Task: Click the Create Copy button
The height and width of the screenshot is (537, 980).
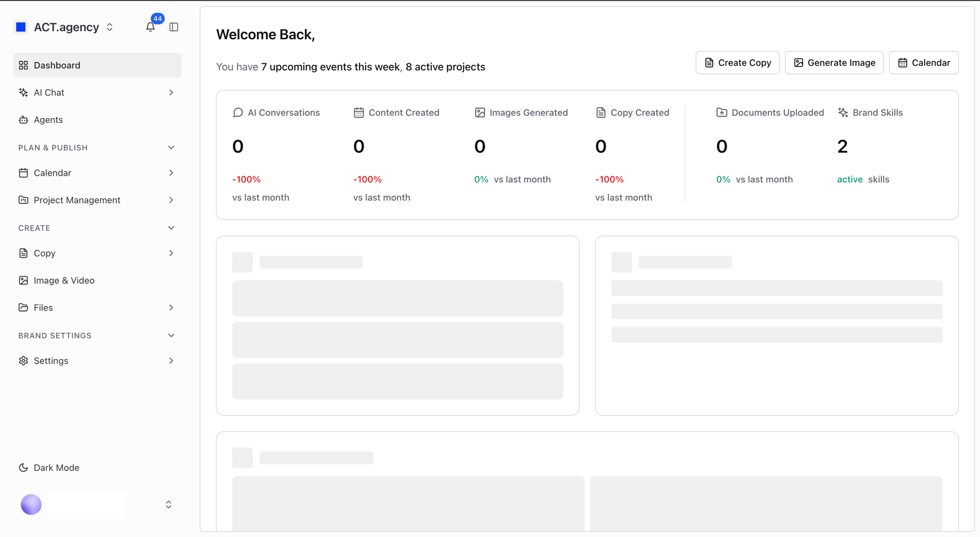Action: click(737, 62)
